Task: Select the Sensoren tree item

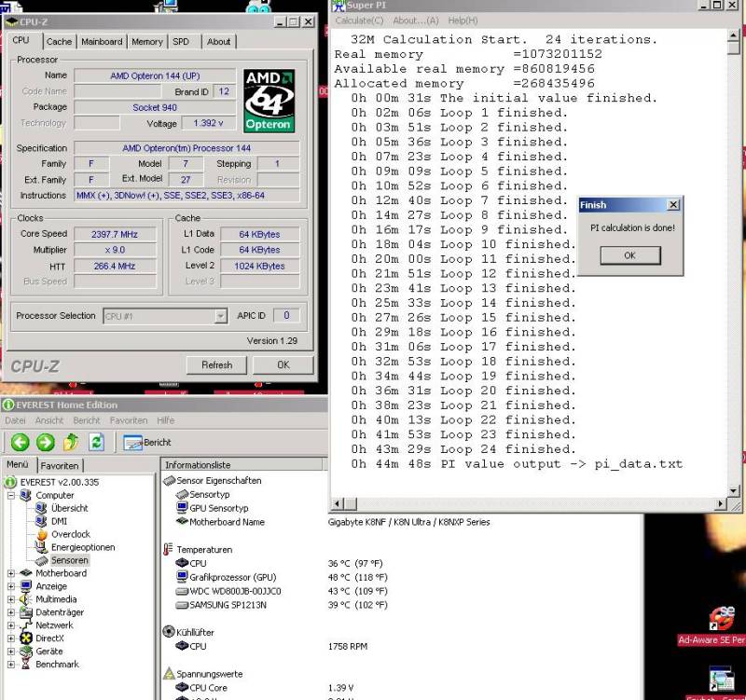Action: tap(69, 560)
